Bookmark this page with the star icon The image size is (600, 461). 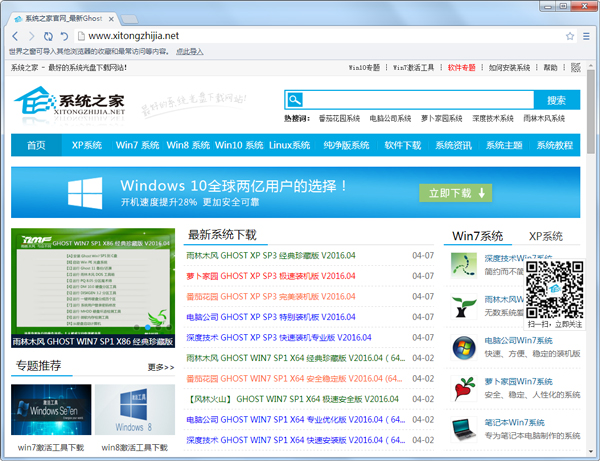(x=570, y=36)
